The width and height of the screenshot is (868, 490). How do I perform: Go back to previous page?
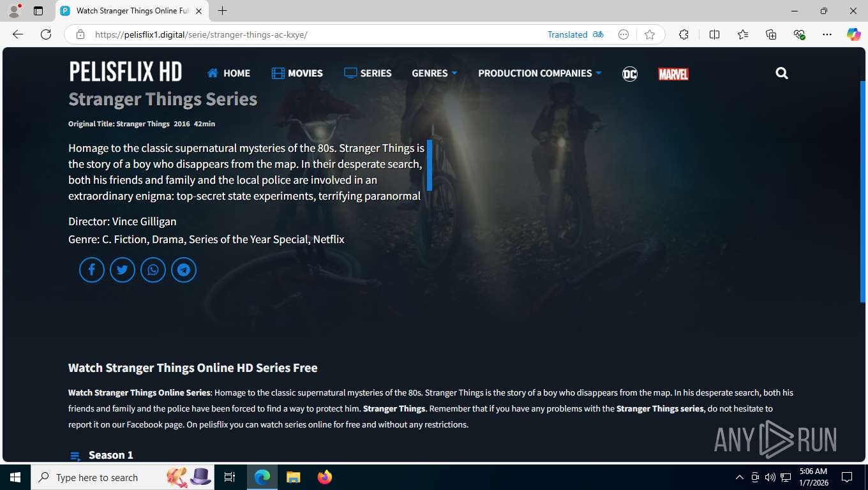[18, 34]
